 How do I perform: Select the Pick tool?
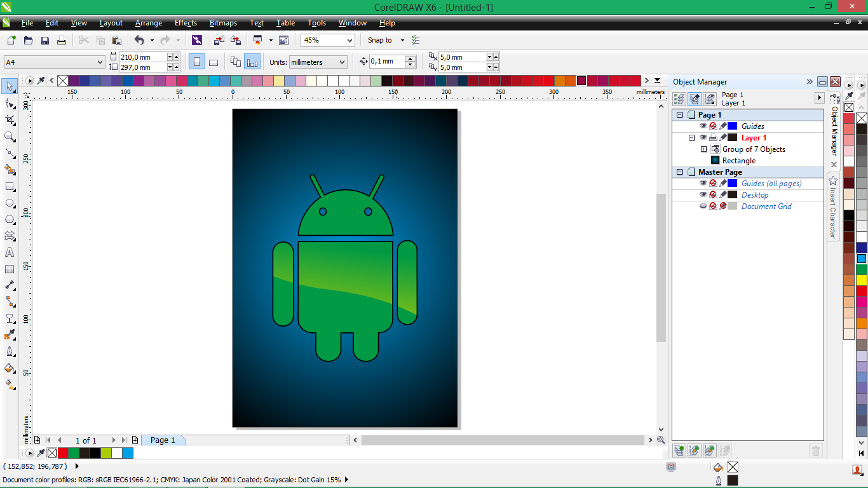coord(10,86)
